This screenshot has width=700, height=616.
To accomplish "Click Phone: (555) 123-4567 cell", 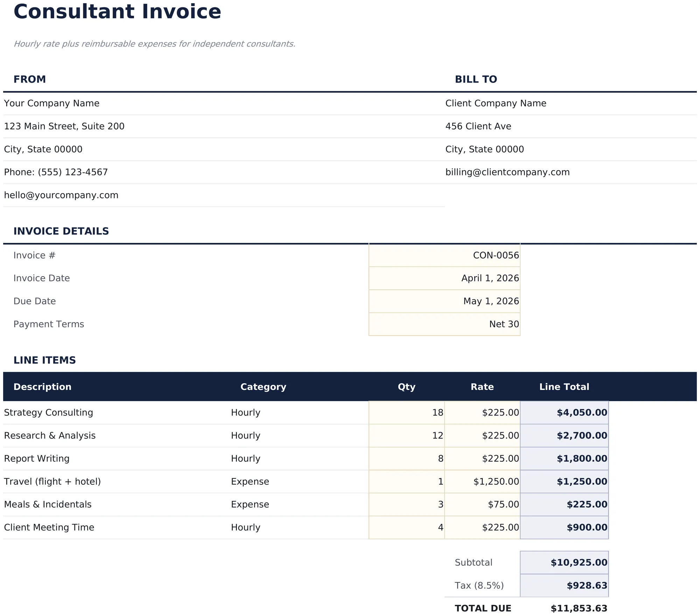I will click(x=224, y=172).
